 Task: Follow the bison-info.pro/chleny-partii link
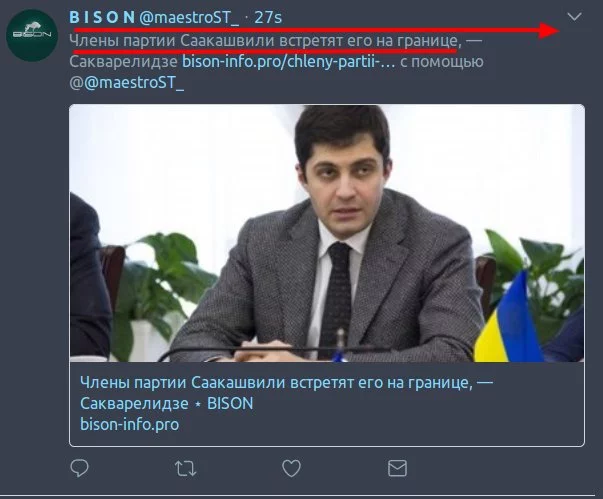tap(288, 62)
